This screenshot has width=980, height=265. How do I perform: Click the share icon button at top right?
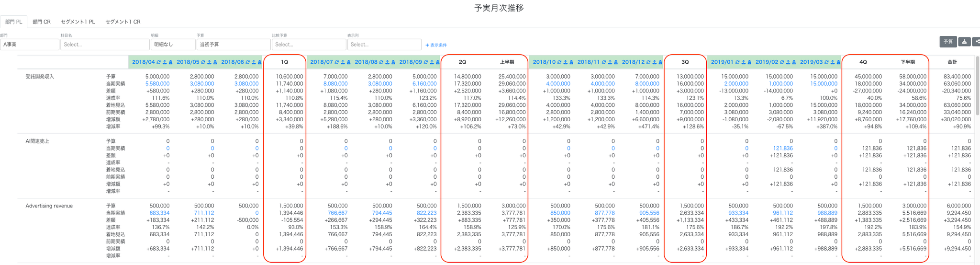click(977, 42)
